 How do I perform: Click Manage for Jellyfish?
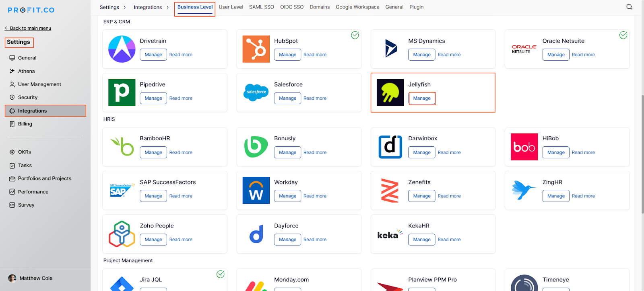422,98
